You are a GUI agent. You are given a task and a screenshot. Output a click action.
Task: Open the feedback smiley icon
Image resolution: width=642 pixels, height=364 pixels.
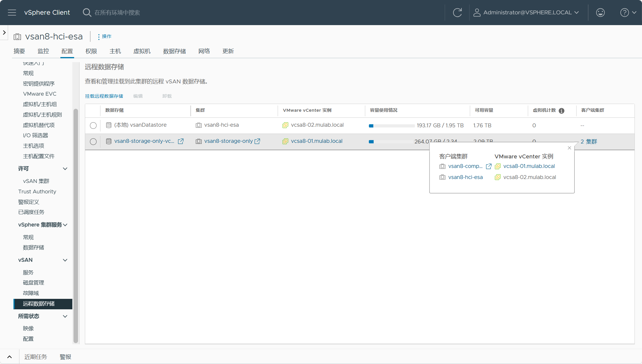tap(600, 13)
